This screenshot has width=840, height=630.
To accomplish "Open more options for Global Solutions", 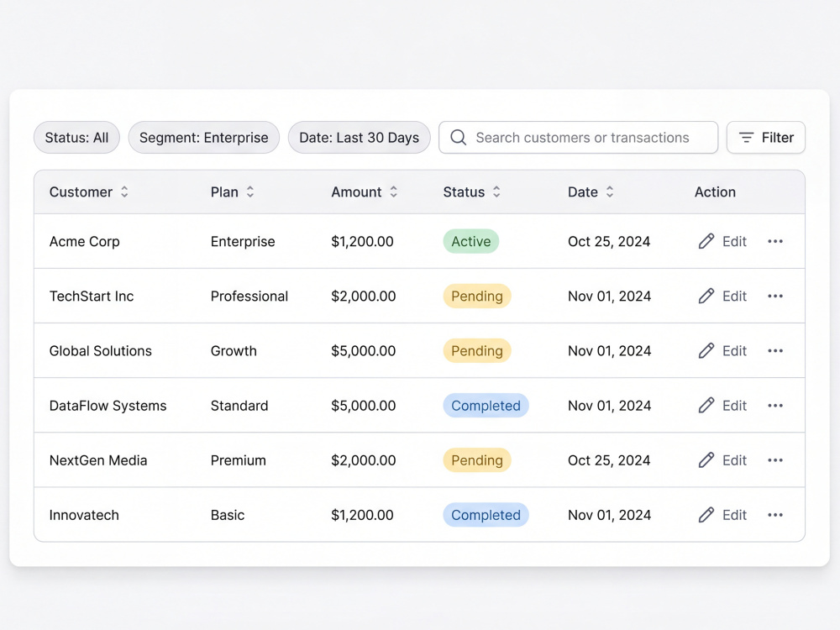I will [775, 351].
